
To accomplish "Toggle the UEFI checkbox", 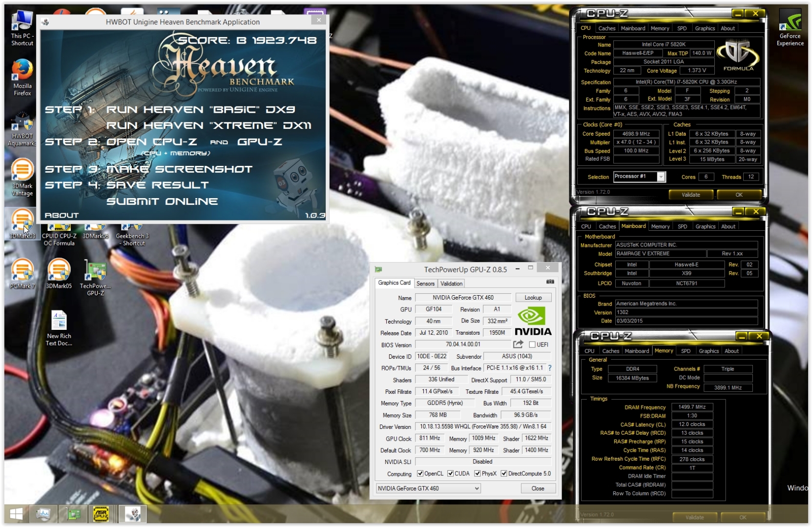I will tap(532, 345).
